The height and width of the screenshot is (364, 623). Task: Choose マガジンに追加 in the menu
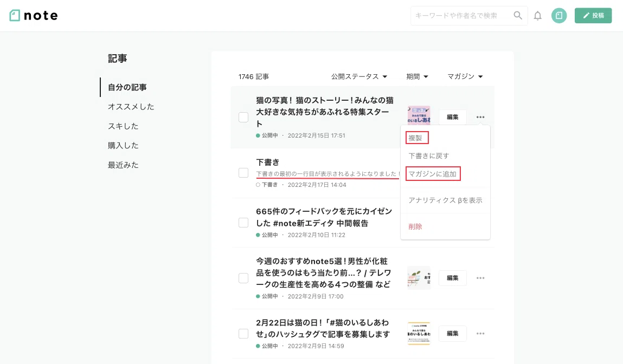coord(433,174)
